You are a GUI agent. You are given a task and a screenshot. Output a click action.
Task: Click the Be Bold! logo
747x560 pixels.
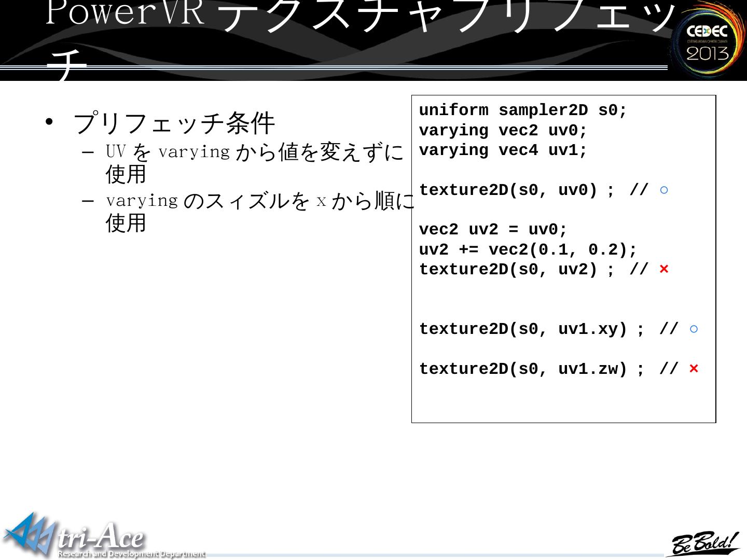pyautogui.click(x=703, y=543)
